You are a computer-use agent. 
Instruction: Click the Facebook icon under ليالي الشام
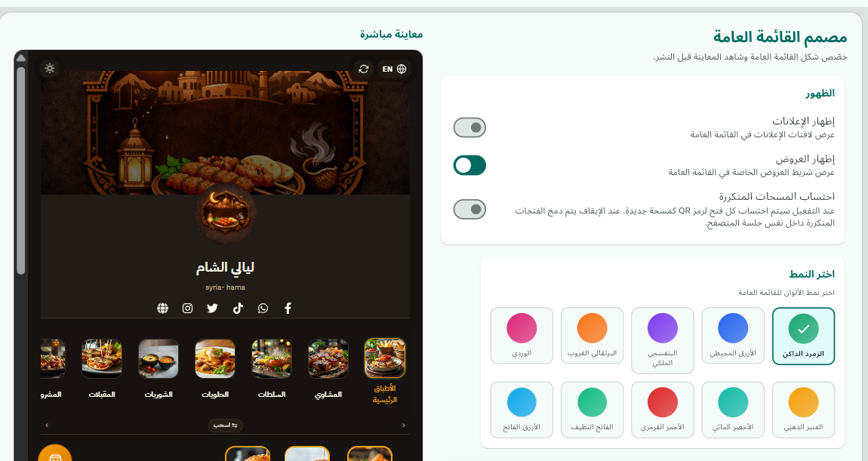pyautogui.click(x=288, y=309)
